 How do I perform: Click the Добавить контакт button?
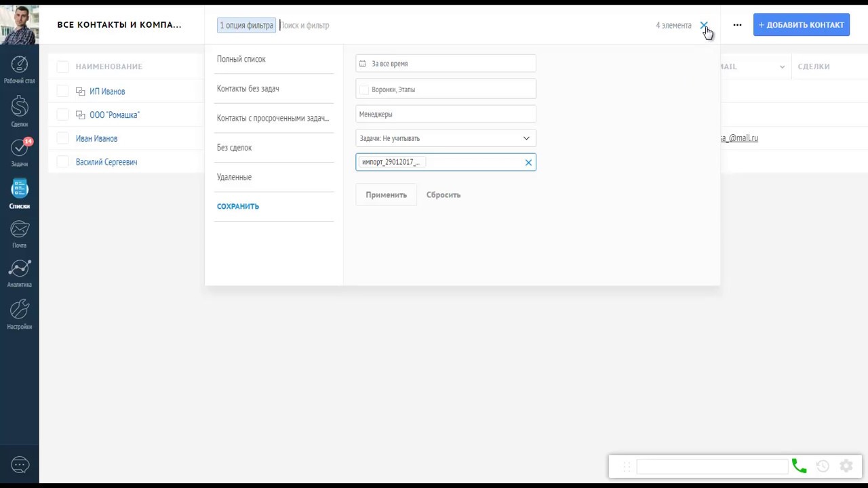click(x=801, y=25)
